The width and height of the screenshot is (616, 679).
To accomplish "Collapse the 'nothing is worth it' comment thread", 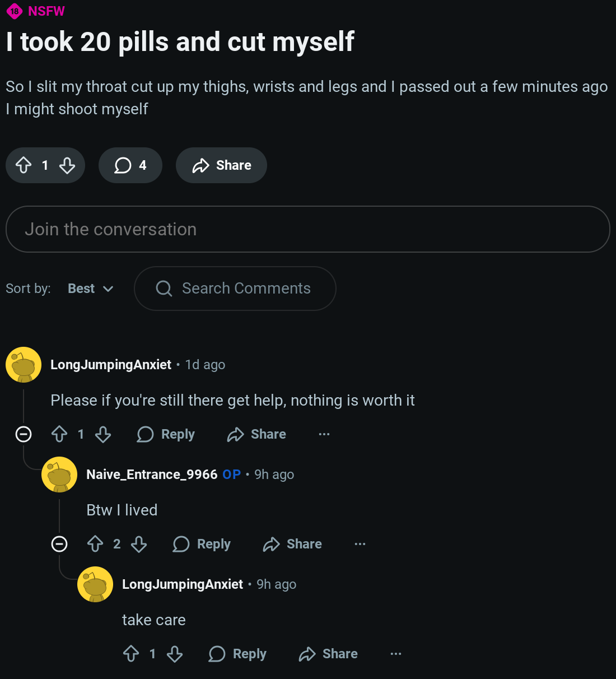I will (x=24, y=434).
